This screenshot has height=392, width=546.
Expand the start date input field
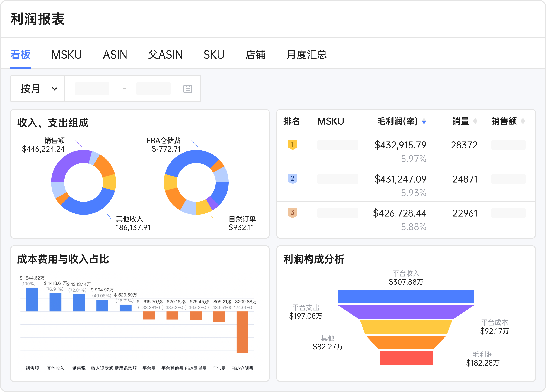[92, 88]
